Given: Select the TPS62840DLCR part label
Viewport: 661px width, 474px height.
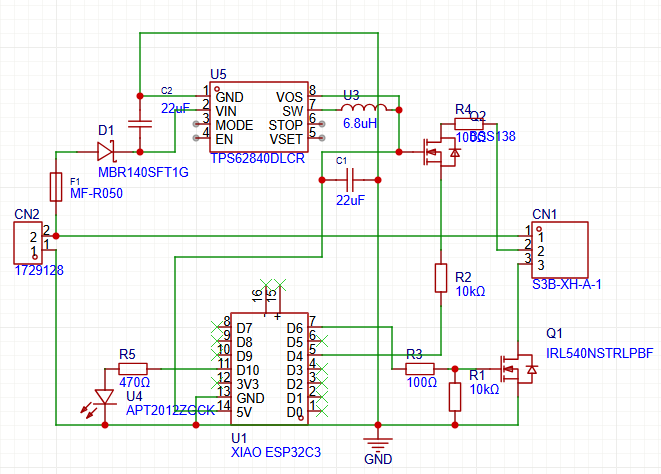Looking at the screenshot, I should (x=258, y=159).
